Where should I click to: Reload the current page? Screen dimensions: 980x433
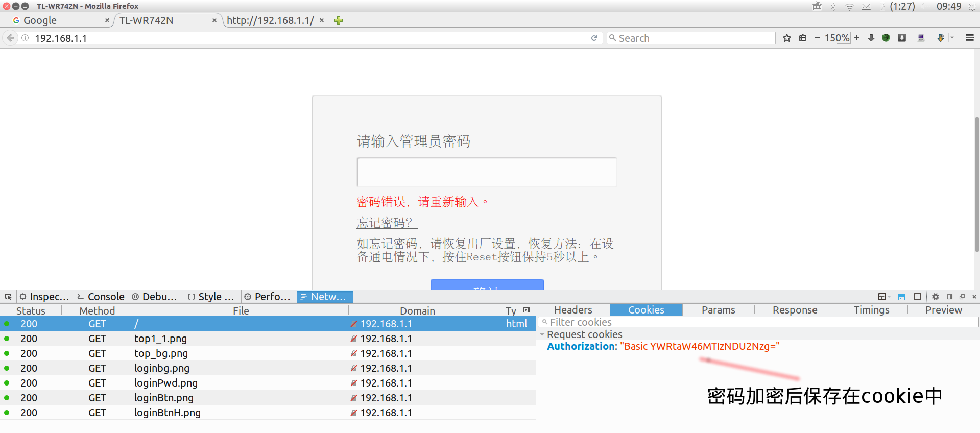tap(594, 38)
